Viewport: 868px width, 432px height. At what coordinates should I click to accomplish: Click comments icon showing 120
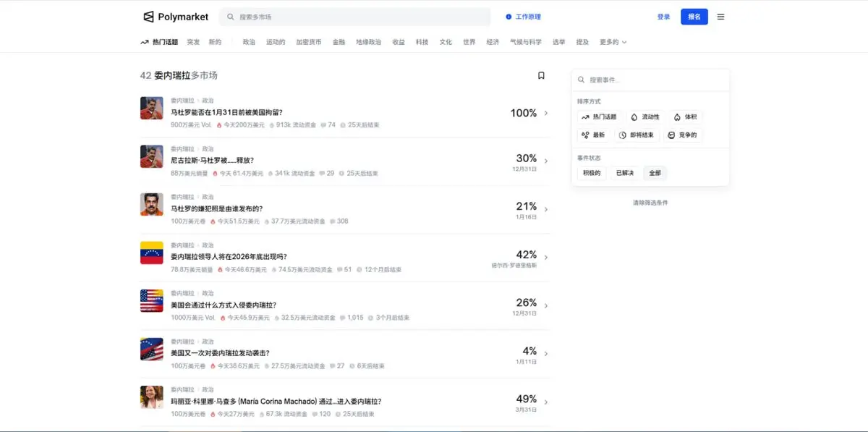tap(315, 414)
